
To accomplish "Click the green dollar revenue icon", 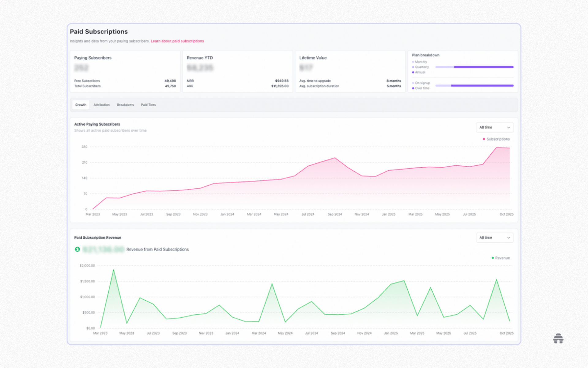I will click(x=77, y=249).
